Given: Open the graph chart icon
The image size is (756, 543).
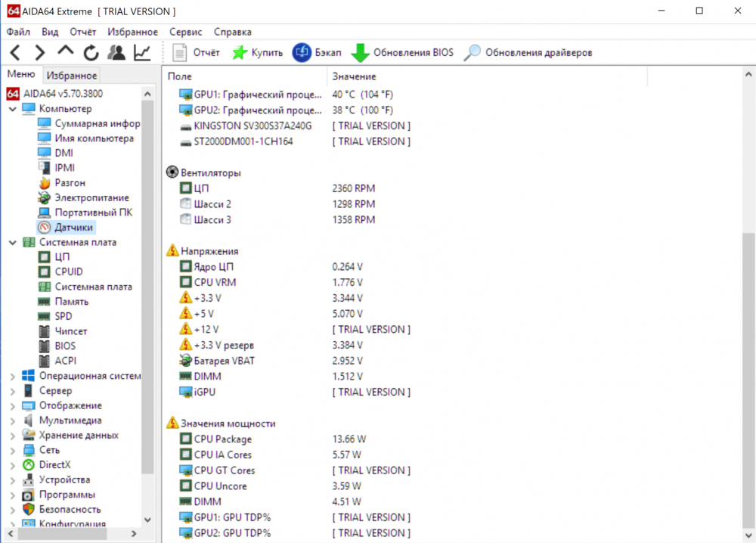Looking at the screenshot, I should [x=142, y=52].
